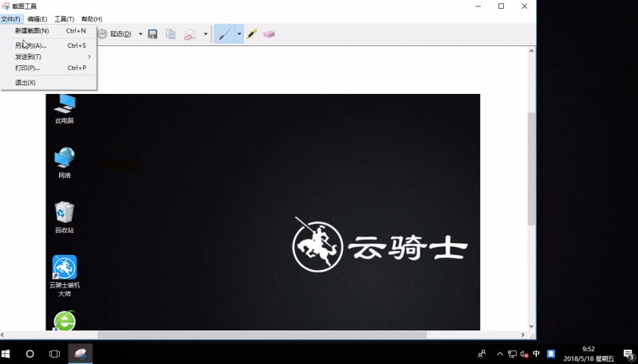Image resolution: width=638 pixels, height=364 pixels.
Task: Choose 退出(X) to quit Snipping Tool
Action: pyautogui.click(x=49, y=83)
